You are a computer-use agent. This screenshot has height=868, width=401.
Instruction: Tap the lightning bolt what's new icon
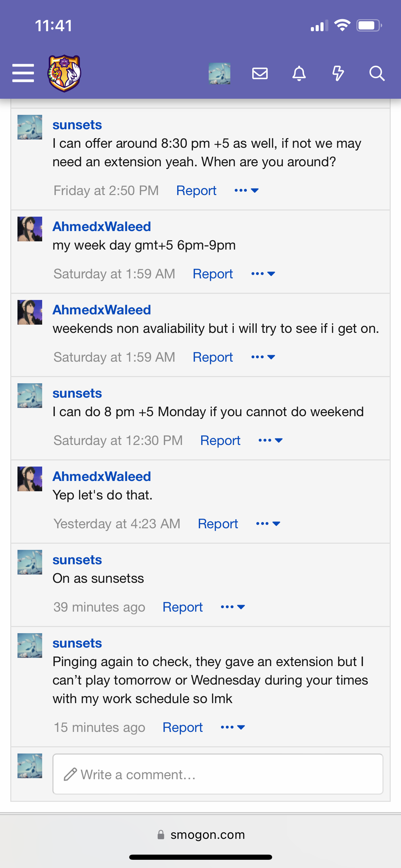coord(338,73)
